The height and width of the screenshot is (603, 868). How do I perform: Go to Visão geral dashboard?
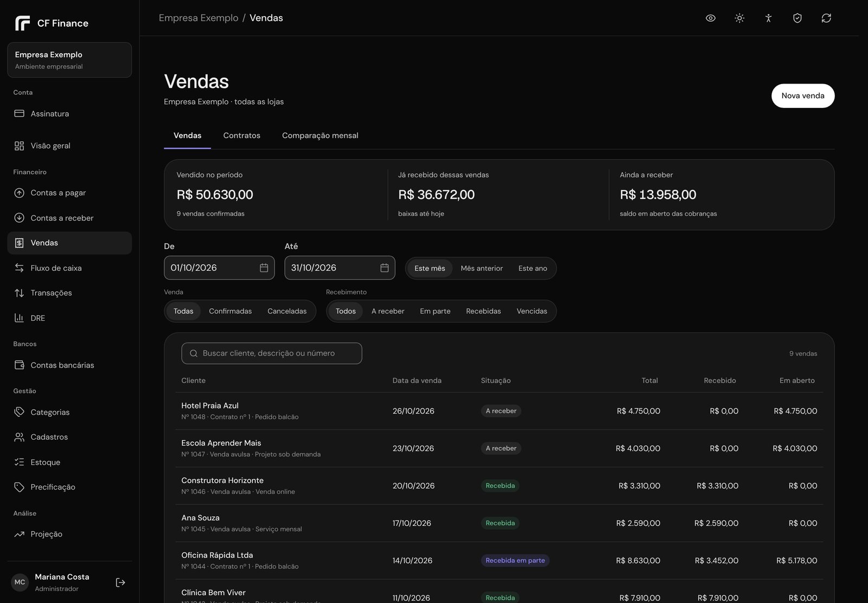click(x=69, y=145)
